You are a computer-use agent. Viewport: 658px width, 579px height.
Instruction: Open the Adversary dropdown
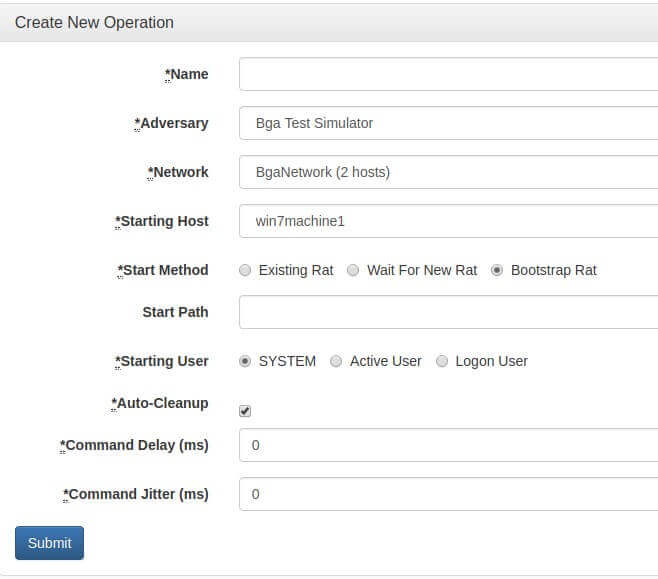pyautogui.click(x=448, y=123)
